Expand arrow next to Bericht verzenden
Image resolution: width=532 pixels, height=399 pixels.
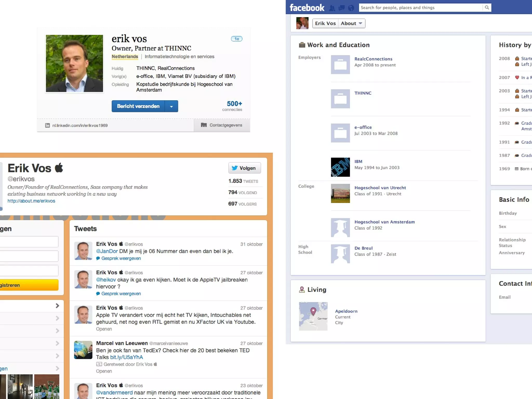[171, 107]
